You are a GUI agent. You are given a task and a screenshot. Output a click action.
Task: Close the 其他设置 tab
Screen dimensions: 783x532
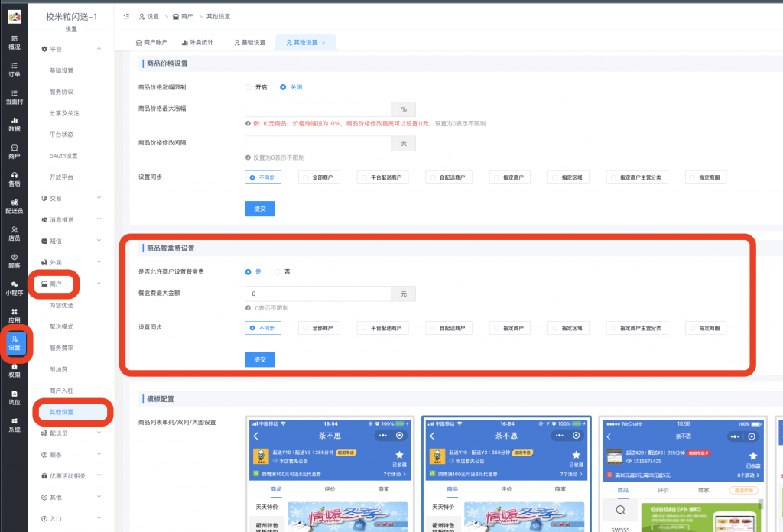pos(323,43)
